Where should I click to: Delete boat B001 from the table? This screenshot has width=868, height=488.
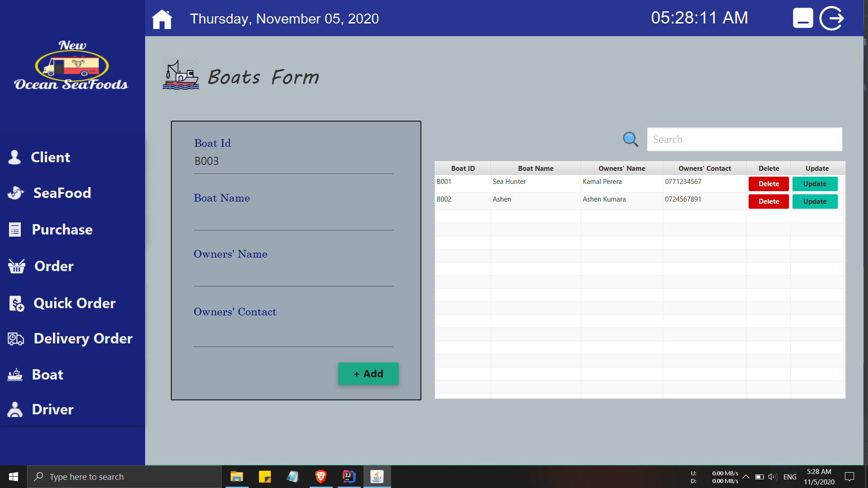pyautogui.click(x=768, y=184)
